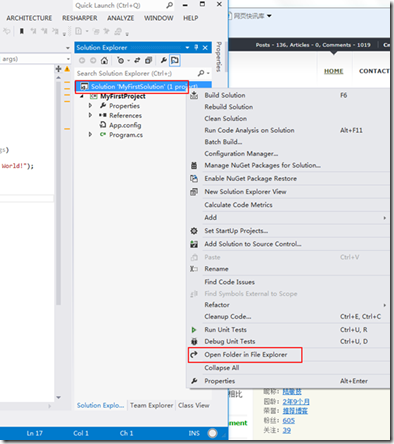The image size is (394, 444).
Task: Open the WINDOW menu
Action: (x=158, y=18)
